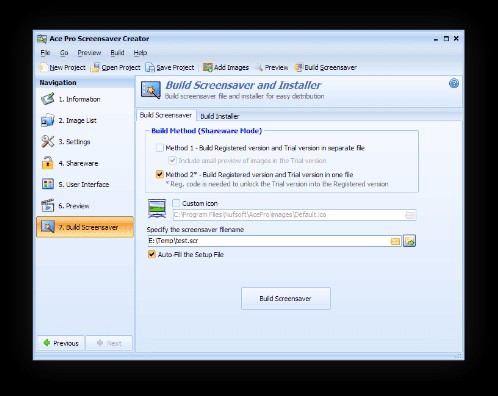
Task: Go to 3. Settings navigation item
Action: pyautogui.click(x=85, y=142)
